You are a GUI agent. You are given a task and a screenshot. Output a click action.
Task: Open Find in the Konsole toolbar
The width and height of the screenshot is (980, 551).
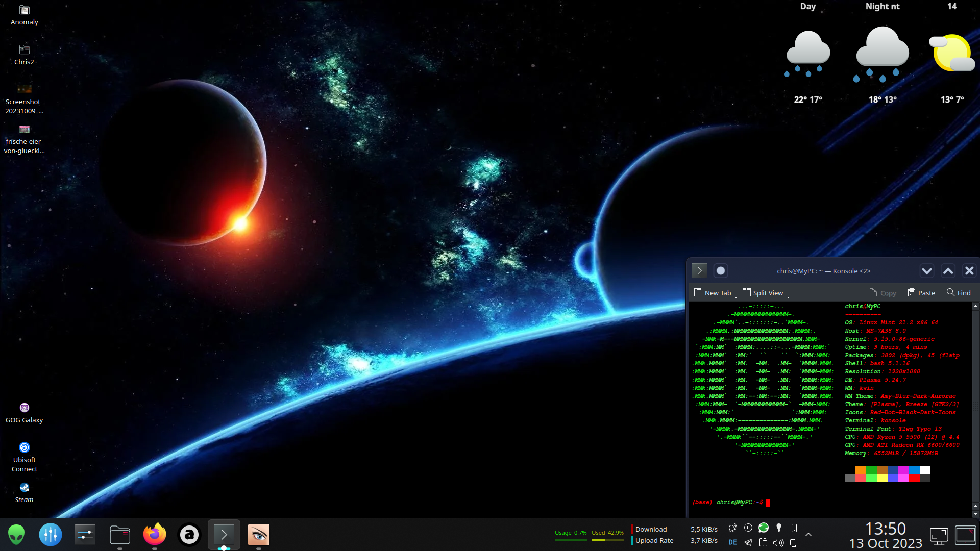[958, 292]
